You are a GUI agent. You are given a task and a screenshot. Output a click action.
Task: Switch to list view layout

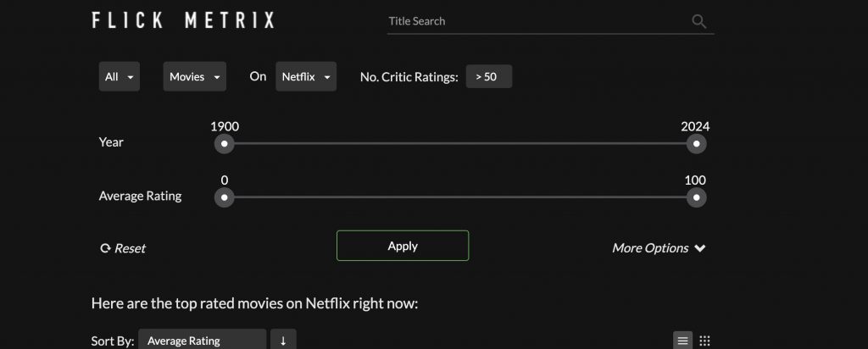(682, 341)
